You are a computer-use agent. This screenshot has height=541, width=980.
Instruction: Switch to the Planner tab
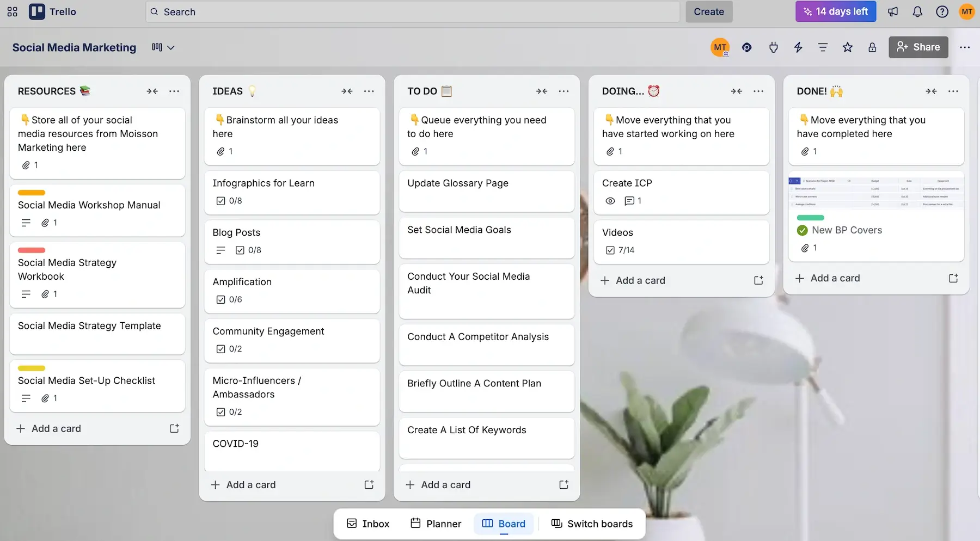[x=436, y=524]
